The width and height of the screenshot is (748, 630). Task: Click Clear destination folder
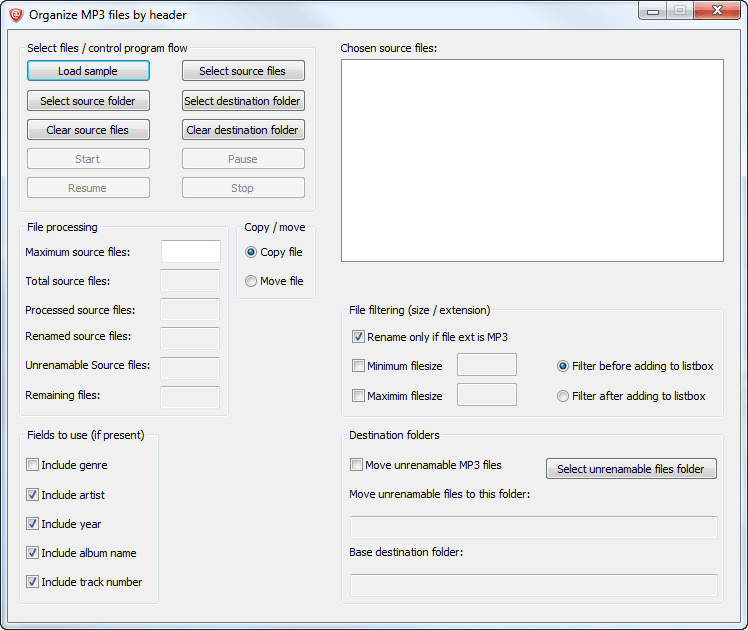click(243, 130)
